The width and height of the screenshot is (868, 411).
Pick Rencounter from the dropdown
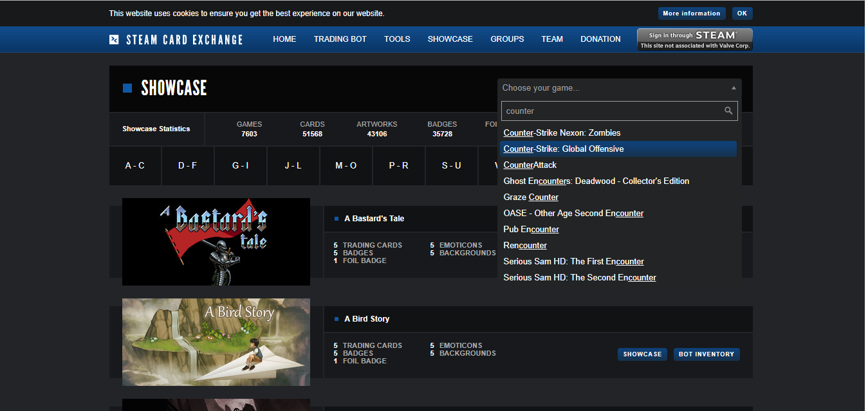point(618,246)
